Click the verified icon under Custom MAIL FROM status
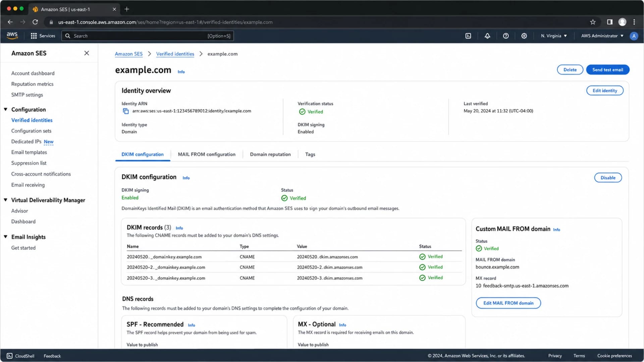The image size is (644, 362). tap(479, 249)
